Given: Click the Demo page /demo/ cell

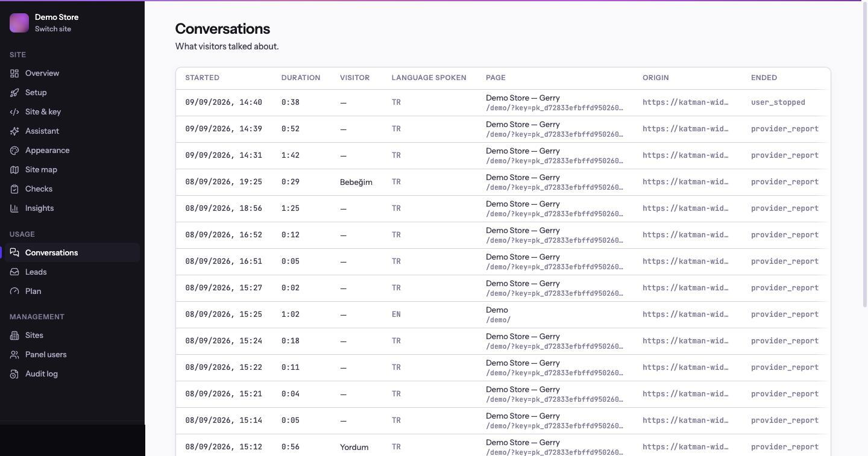Looking at the screenshot, I should click(x=498, y=314).
